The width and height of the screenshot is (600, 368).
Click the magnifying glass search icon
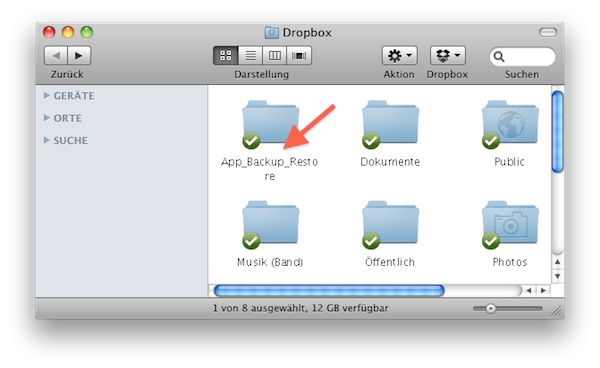click(x=499, y=57)
